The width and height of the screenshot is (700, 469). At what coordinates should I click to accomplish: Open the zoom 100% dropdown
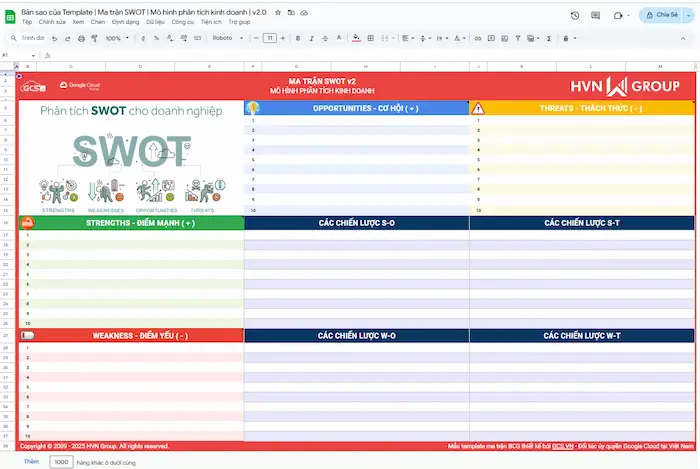coord(115,38)
